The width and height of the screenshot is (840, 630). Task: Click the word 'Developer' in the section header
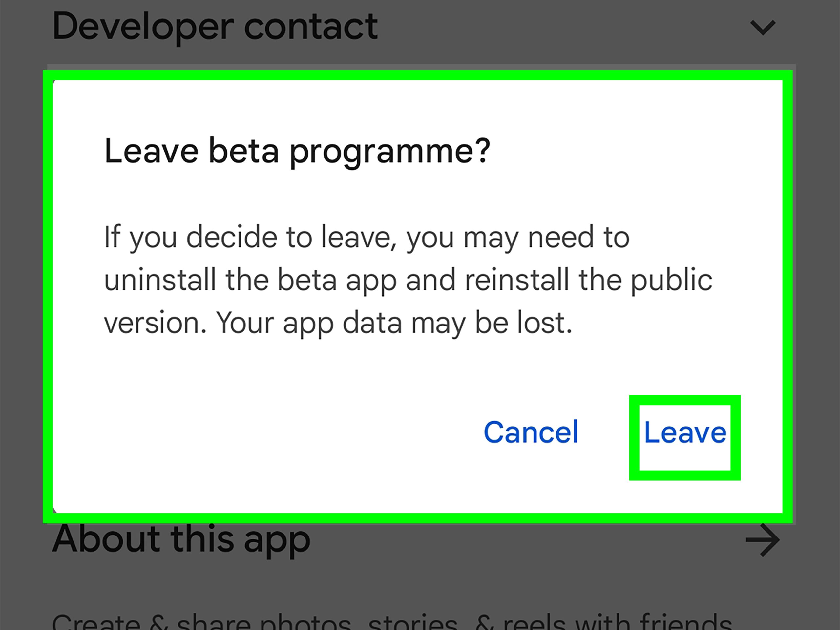[x=143, y=27]
